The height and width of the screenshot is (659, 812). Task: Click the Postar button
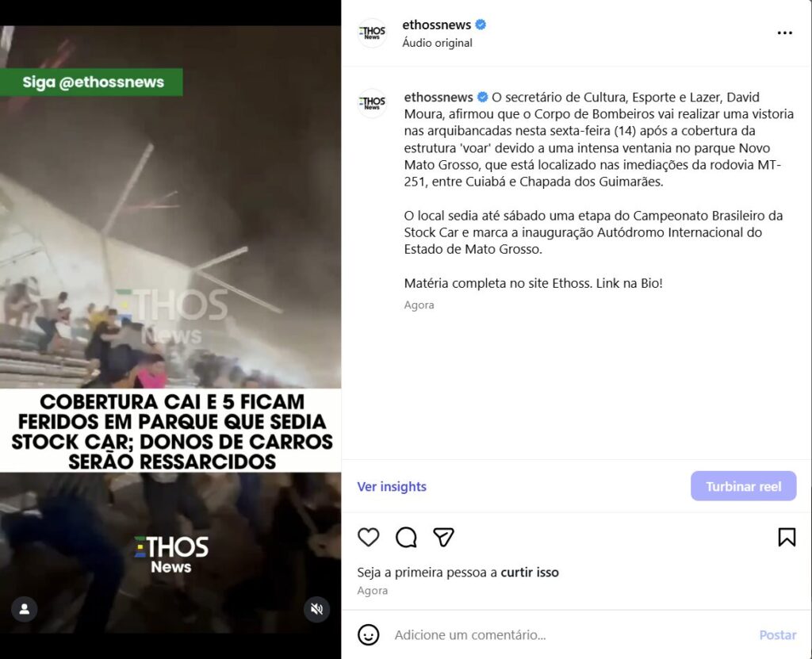click(777, 634)
